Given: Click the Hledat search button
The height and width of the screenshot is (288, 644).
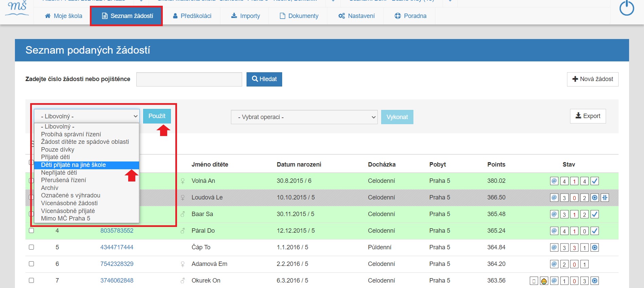Looking at the screenshot, I should click(x=264, y=79).
